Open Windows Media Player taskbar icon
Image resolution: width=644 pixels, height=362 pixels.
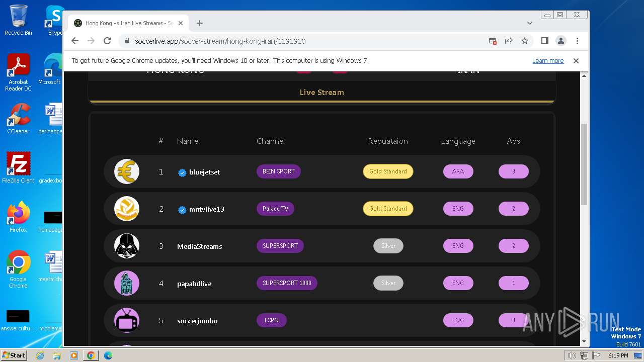pyautogui.click(x=74, y=355)
